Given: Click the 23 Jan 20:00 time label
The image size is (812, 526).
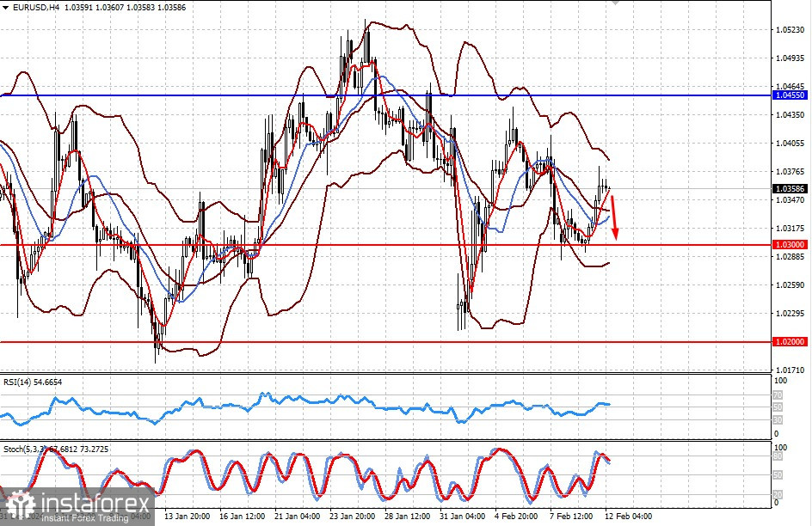Looking at the screenshot, I should pyautogui.click(x=352, y=517).
